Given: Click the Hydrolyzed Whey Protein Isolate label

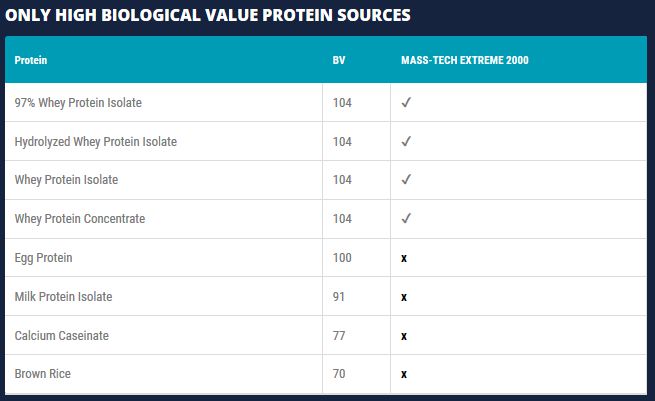Looking at the screenshot, I should 96,142.
